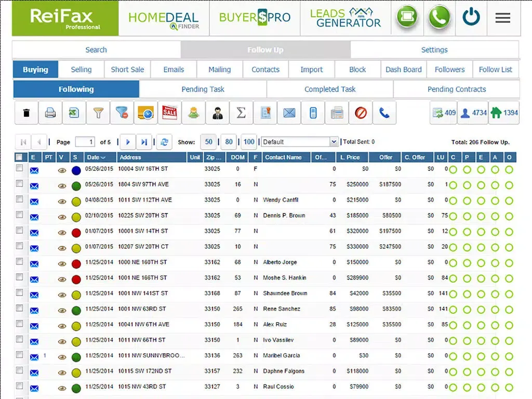Open the scheduled task clock icon
Viewport: 532px width, 399px height.
click(x=145, y=113)
